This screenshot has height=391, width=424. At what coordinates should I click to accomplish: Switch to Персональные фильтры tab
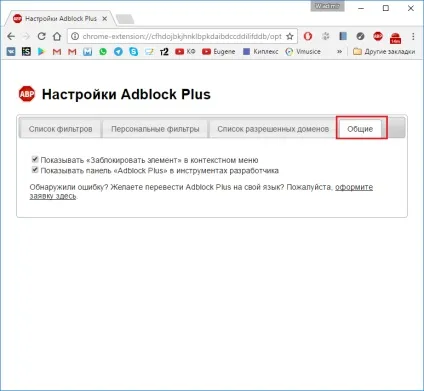pyautogui.click(x=155, y=129)
